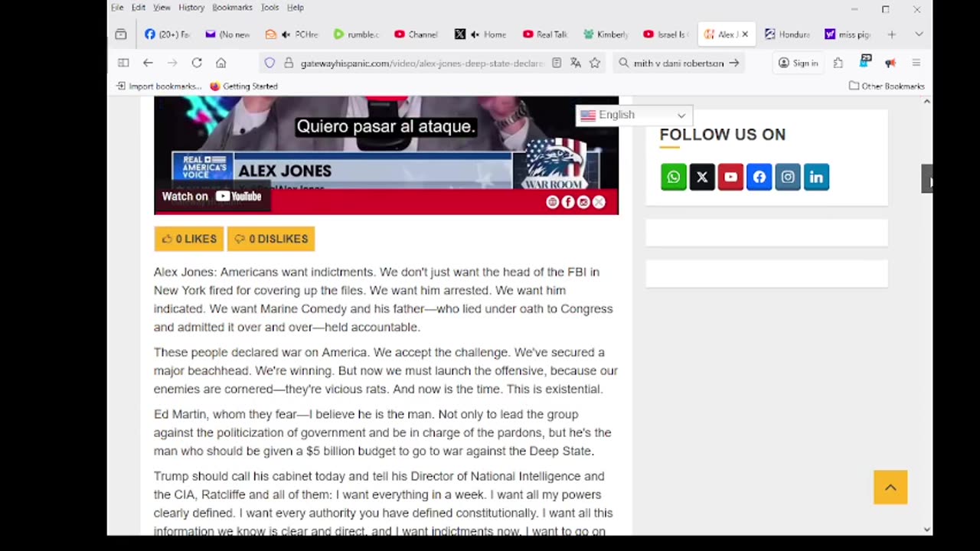This screenshot has width=980, height=551.
Task: Go forward one page
Action: [x=172, y=63]
